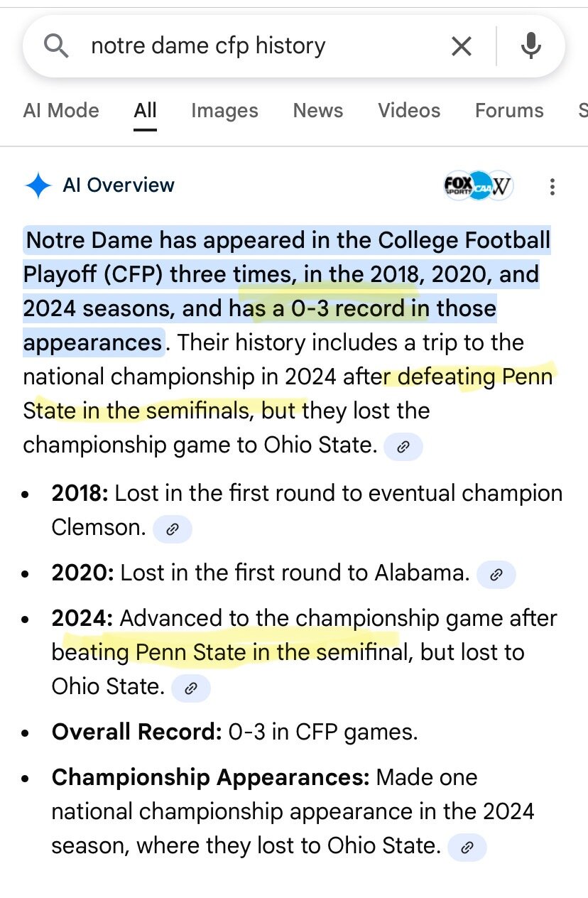This screenshot has height=898, width=588.
Task: Open source link in 2024 bullet
Action: tap(190, 688)
